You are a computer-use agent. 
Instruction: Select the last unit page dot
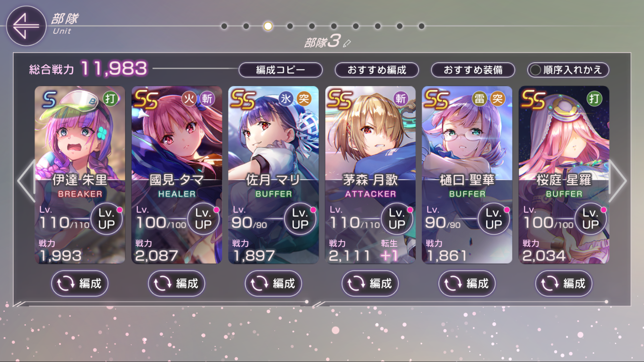[422, 26]
